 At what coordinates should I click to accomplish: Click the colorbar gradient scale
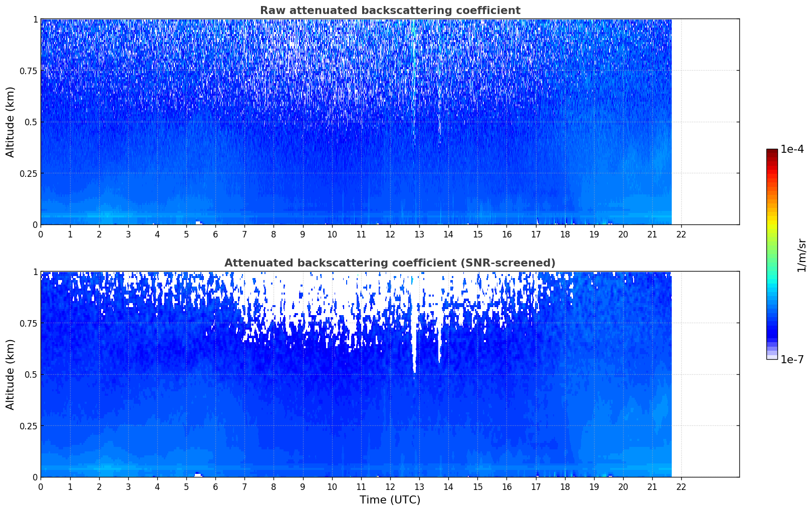pyautogui.click(x=771, y=254)
